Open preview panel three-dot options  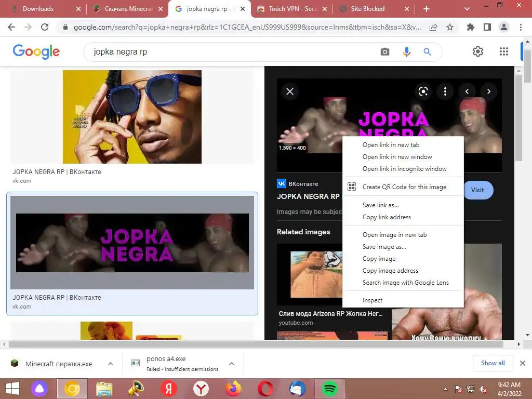[x=445, y=91]
